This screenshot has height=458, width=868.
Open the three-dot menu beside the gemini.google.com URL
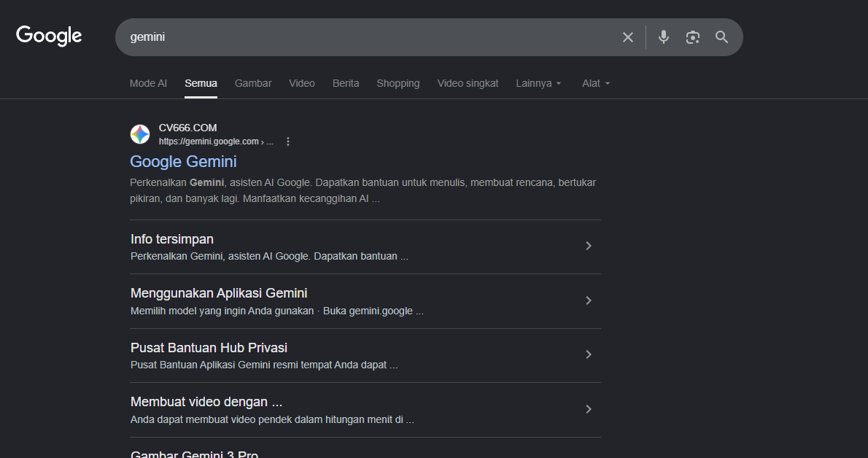288,141
